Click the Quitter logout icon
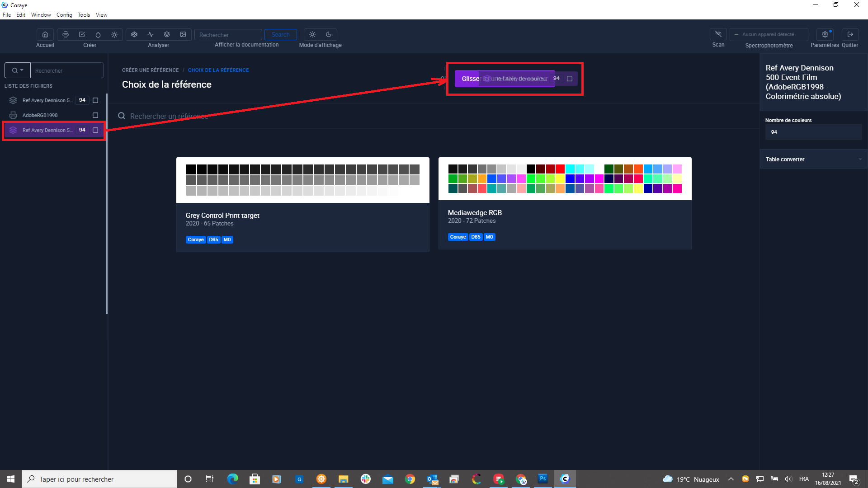 point(850,34)
